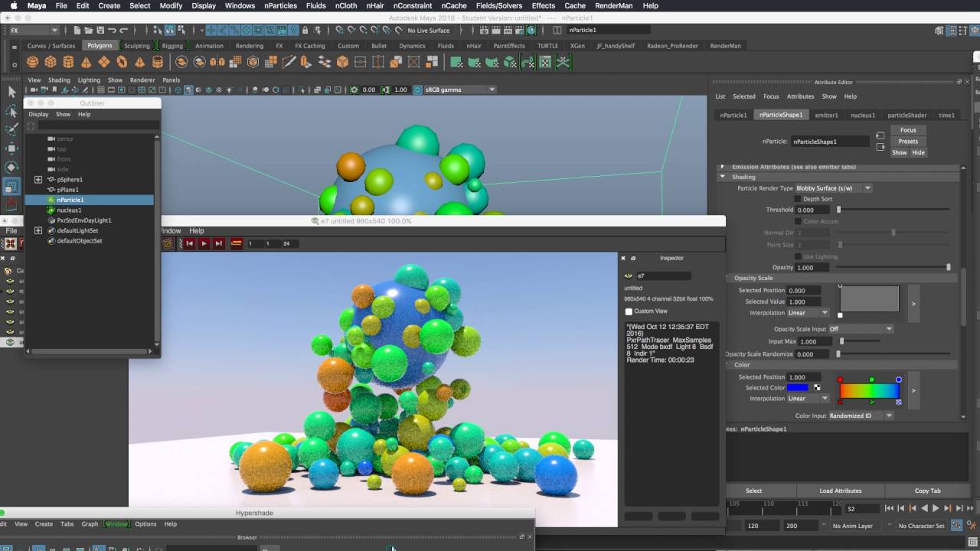This screenshot has width=980, height=551.
Task: Click the blue color ramp handle
Action: (899, 380)
